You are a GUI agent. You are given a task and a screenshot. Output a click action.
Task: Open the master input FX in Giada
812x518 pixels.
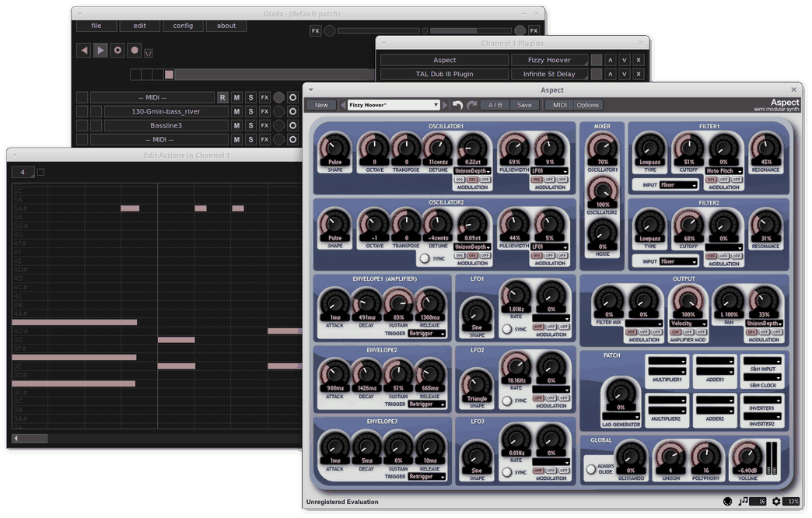315,30
